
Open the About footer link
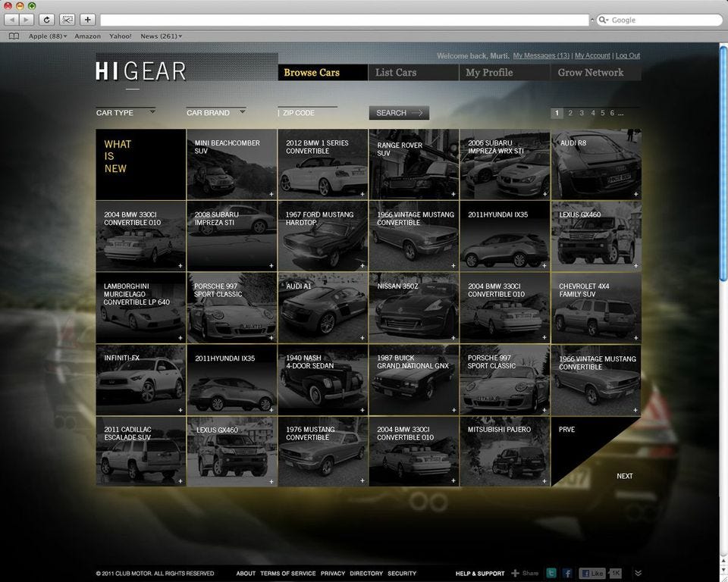pyautogui.click(x=246, y=573)
